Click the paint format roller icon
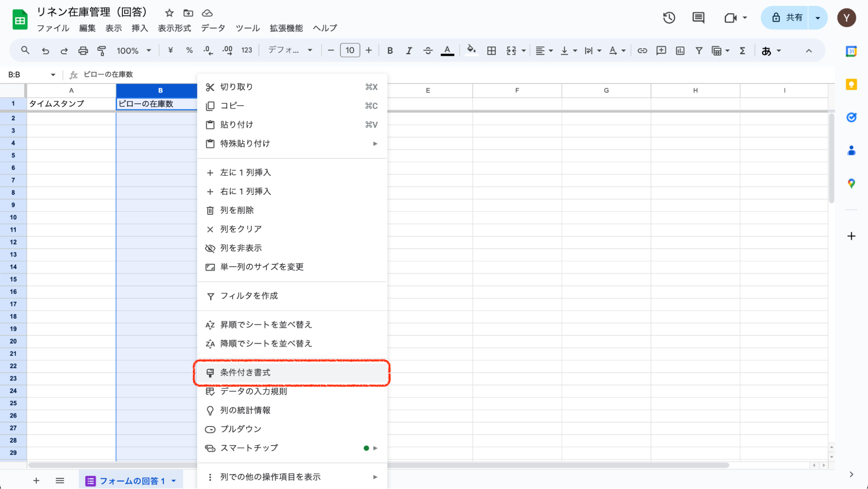868x489 pixels. (x=102, y=51)
